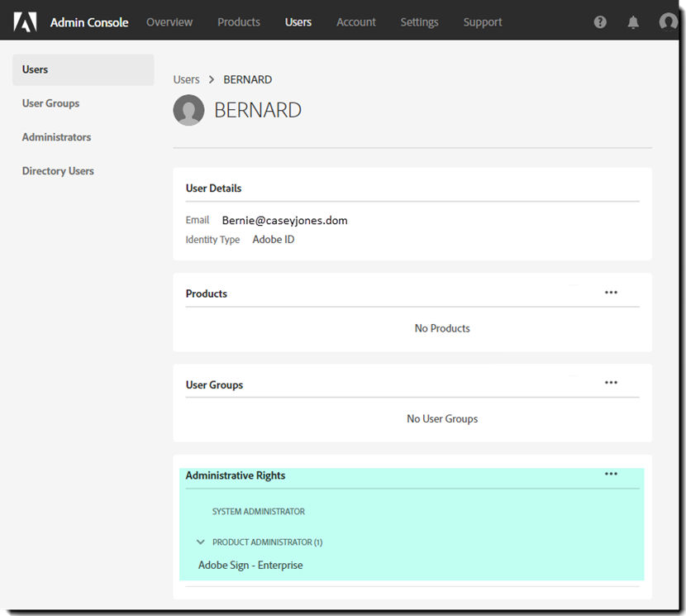The image size is (686, 616).
Task: Open User Groups in the sidebar
Action: coord(50,103)
